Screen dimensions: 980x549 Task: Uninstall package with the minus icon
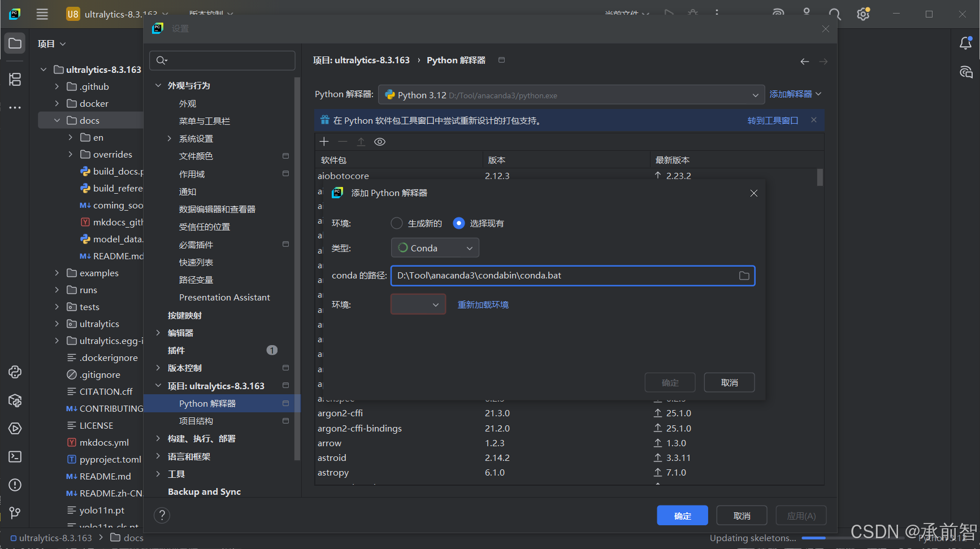click(x=342, y=142)
